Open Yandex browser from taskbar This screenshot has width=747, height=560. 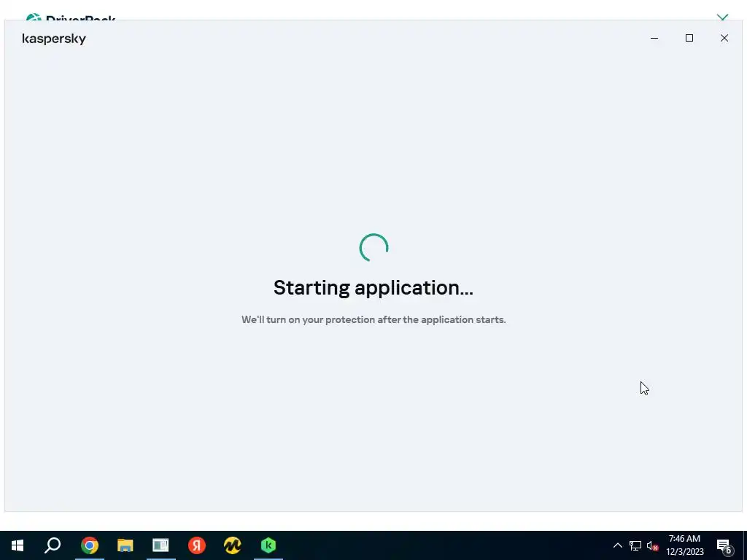pyautogui.click(x=197, y=545)
